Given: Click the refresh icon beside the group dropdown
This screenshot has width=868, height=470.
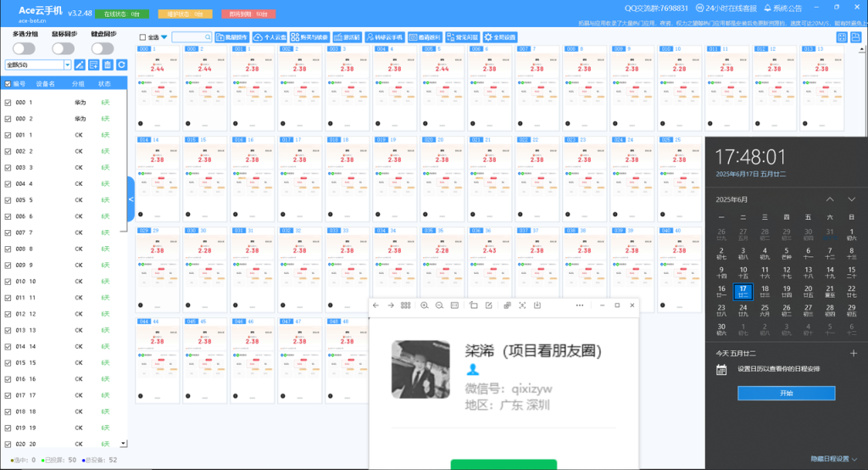Looking at the screenshot, I should pos(121,64).
